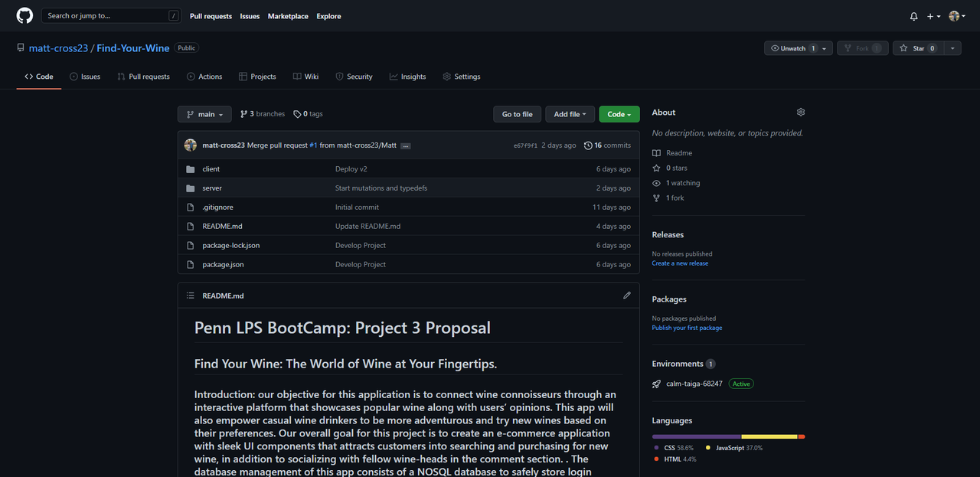The image size is (980, 477).
Task: Open Issues in the top navigation
Action: (x=250, y=16)
